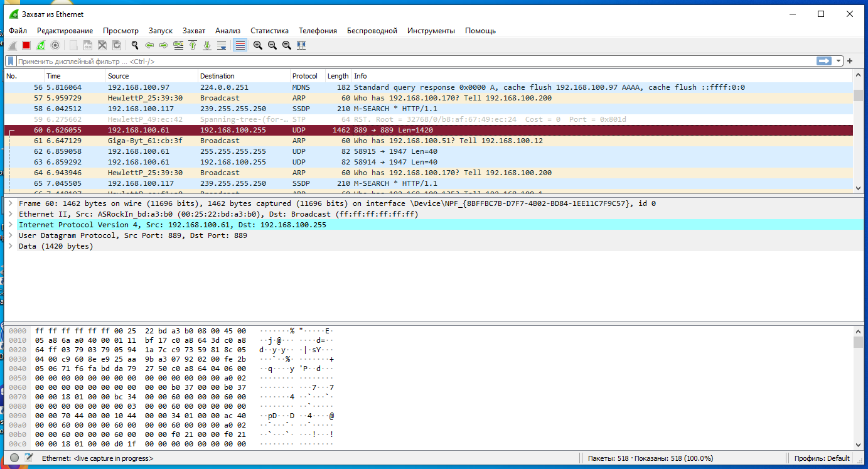Add a filter button plus icon

[850, 61]
